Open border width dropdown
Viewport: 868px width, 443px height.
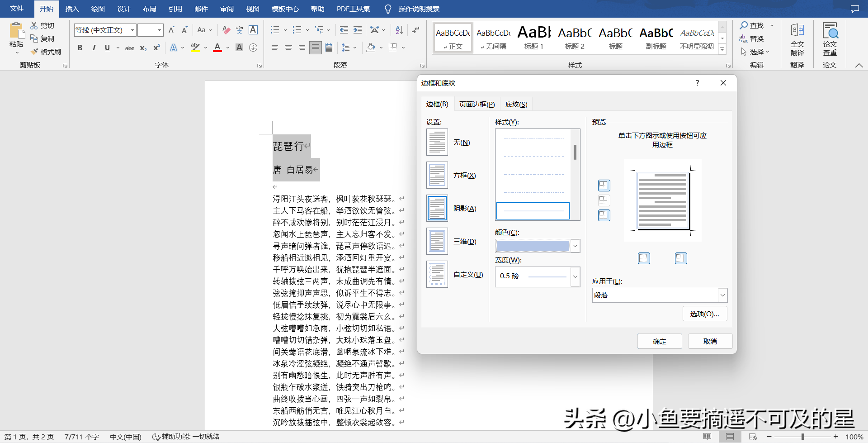pos(575,276)
